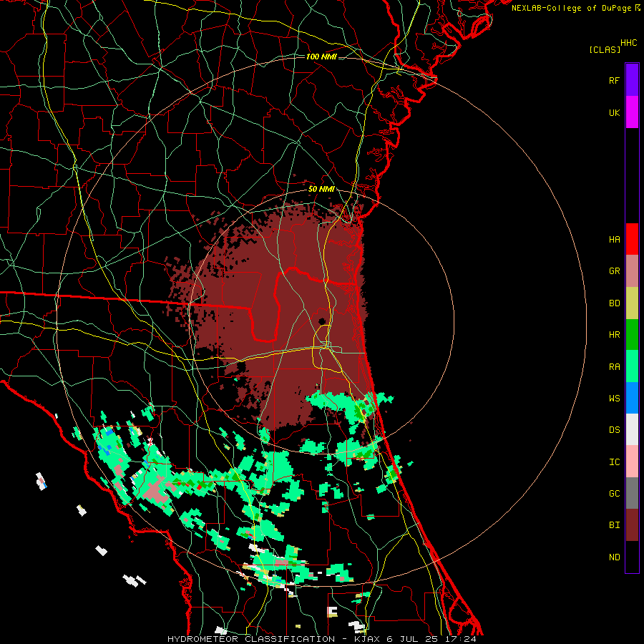Click the 50 NMI range ring label
This screenshot has width=644, height=644.
click(321, 189)
